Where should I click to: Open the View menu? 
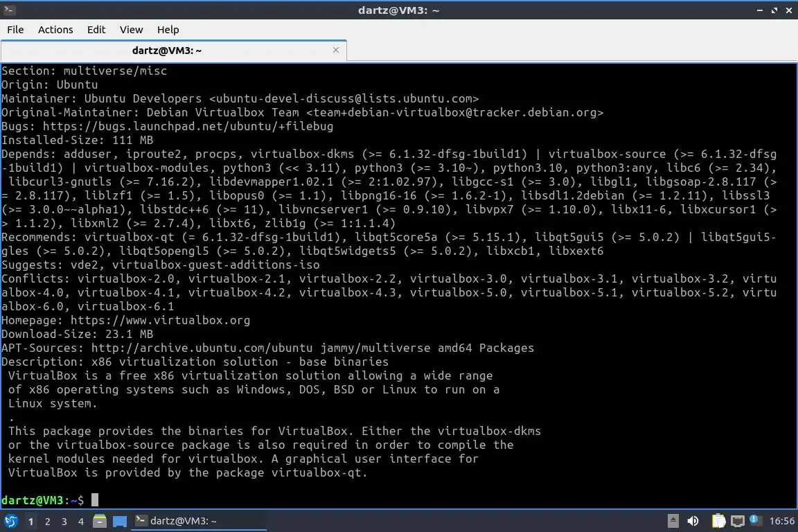click(132, 30)
